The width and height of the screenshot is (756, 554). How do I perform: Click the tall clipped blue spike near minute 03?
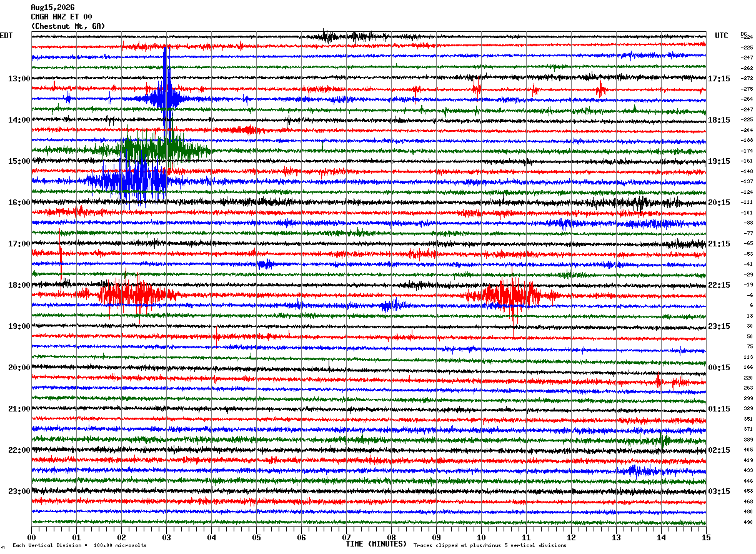pos(166,88)
